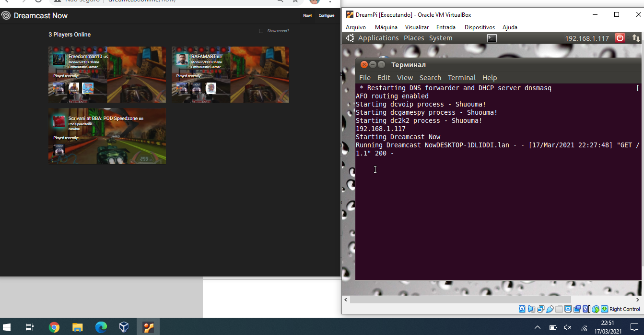
Task: Click the VirtualBox horizontal scrollbar
Action: (460, 299)
